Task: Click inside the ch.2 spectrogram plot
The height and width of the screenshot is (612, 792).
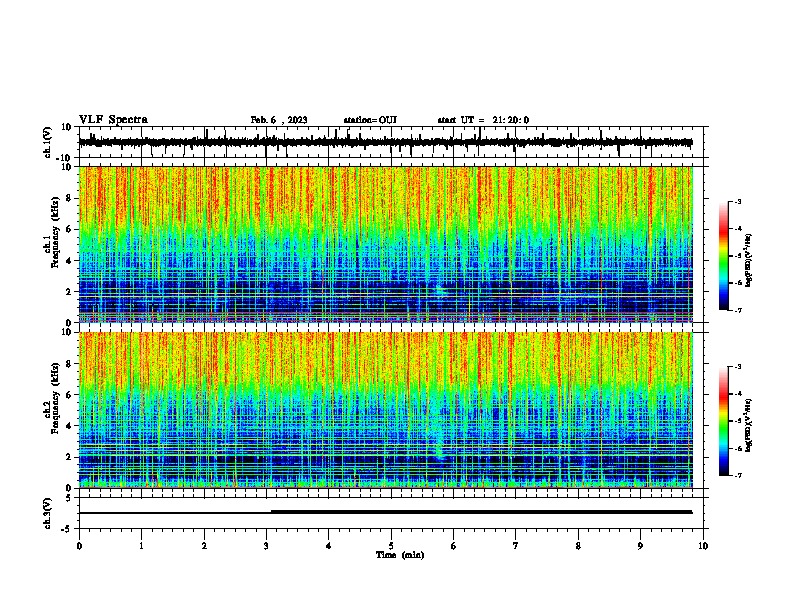Action: pyautogui.click(x=386, y=410)
